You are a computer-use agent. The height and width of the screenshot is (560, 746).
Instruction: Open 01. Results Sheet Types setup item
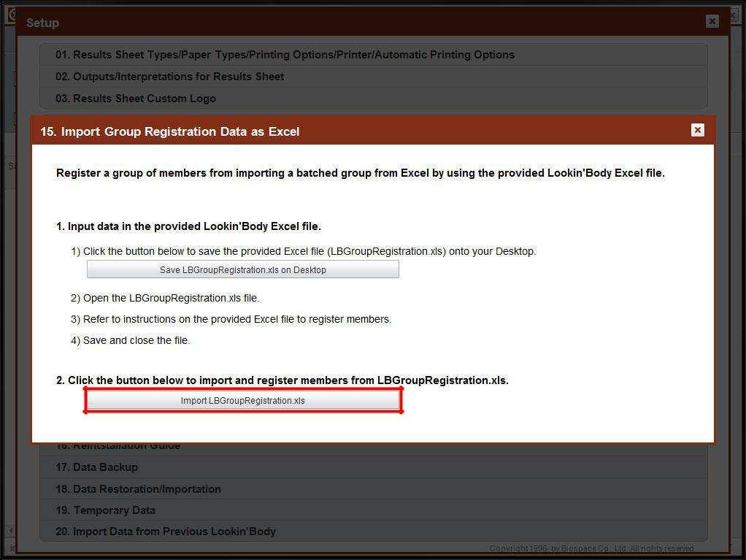pyautogui.click(x=374, y=55)
